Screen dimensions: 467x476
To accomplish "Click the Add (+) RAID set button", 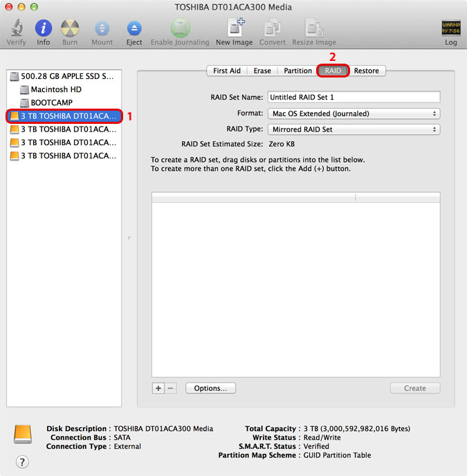I will (158, 388).
